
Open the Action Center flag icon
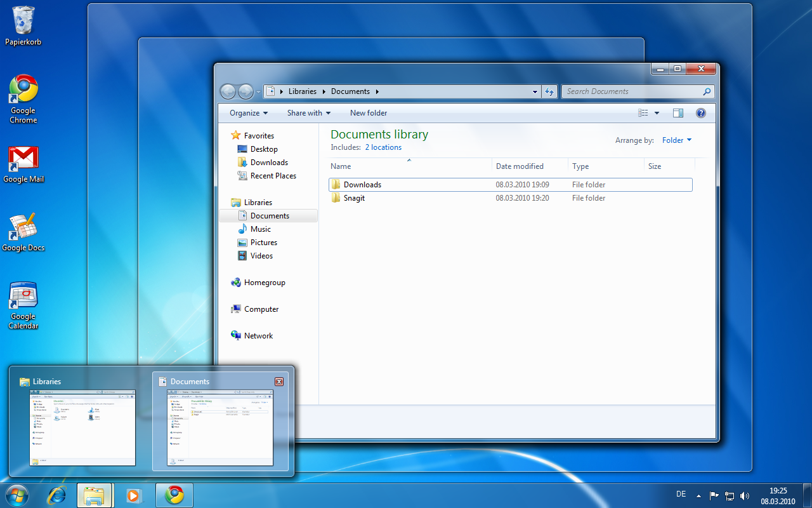(714, 495)
